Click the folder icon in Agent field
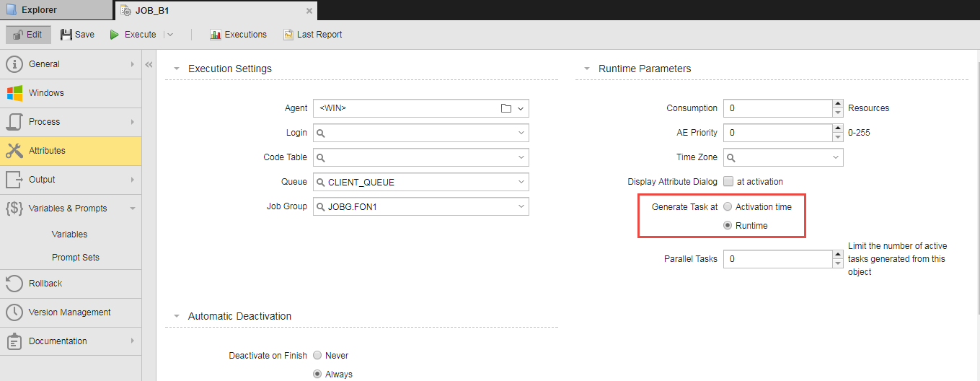The width and height of the screenshot is (980, 381). tap(506, 108)
